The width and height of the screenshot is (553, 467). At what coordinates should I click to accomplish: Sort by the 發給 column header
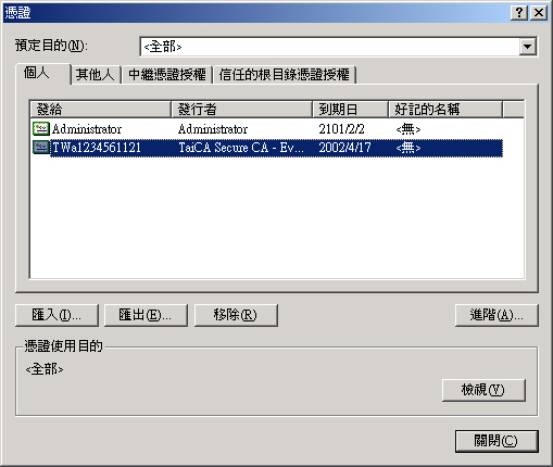[100, 109]
